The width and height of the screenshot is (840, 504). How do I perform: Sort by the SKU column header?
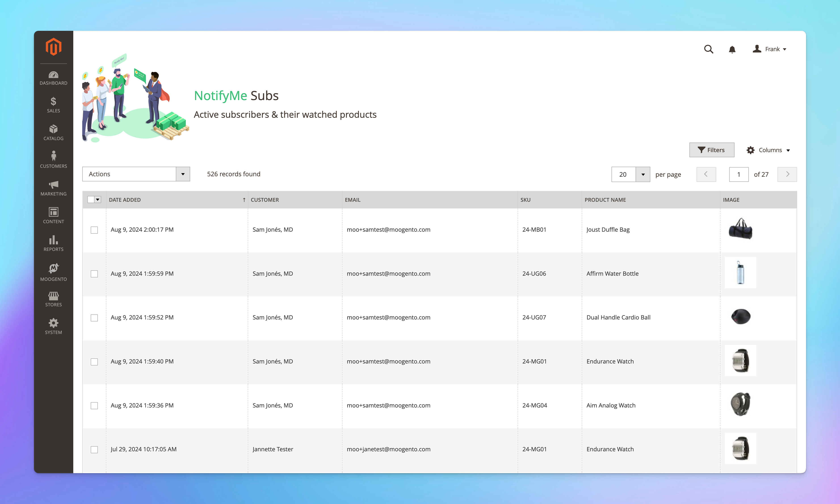point(550,200)
